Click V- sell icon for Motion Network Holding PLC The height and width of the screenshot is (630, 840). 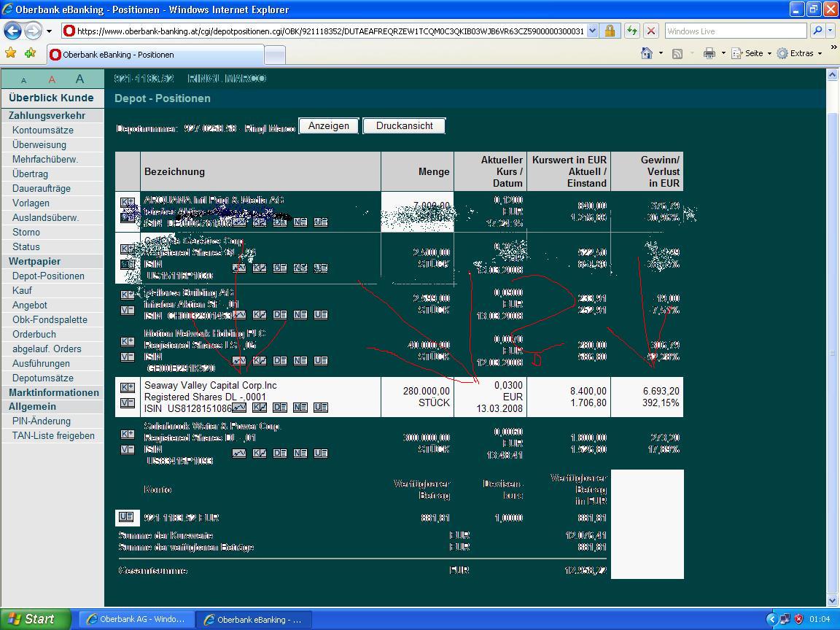(x=128, y=357)
